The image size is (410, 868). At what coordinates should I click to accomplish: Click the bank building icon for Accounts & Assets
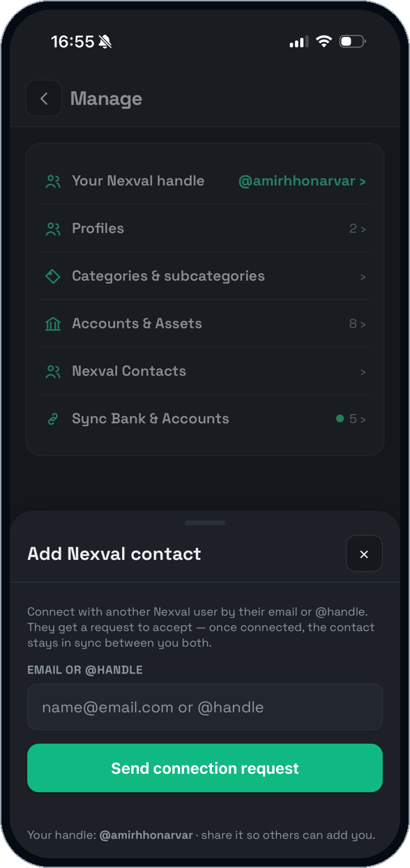click(x=53, y=323)
